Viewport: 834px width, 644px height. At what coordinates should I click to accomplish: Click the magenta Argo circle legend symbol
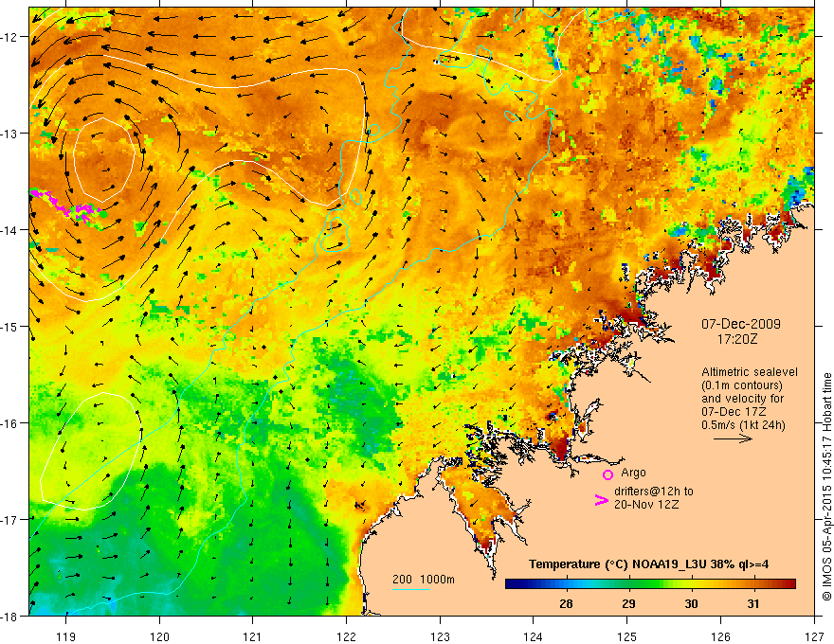tap(607, 474)
